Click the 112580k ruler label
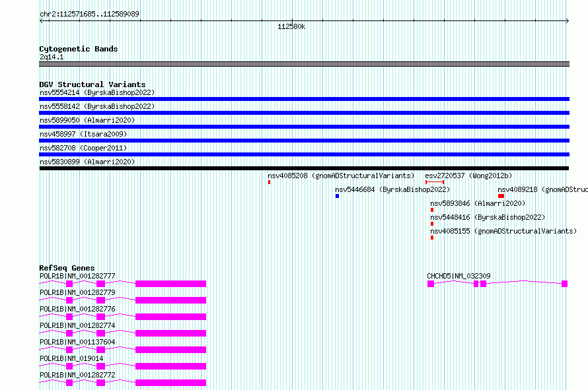The image size is (588, 390). coord(291,26)
